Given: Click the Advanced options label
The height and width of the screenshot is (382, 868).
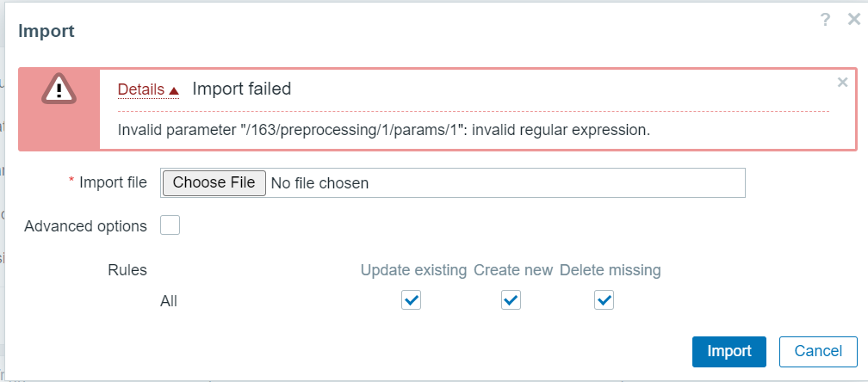Looking at the screenshot, I should pos(86,226).
